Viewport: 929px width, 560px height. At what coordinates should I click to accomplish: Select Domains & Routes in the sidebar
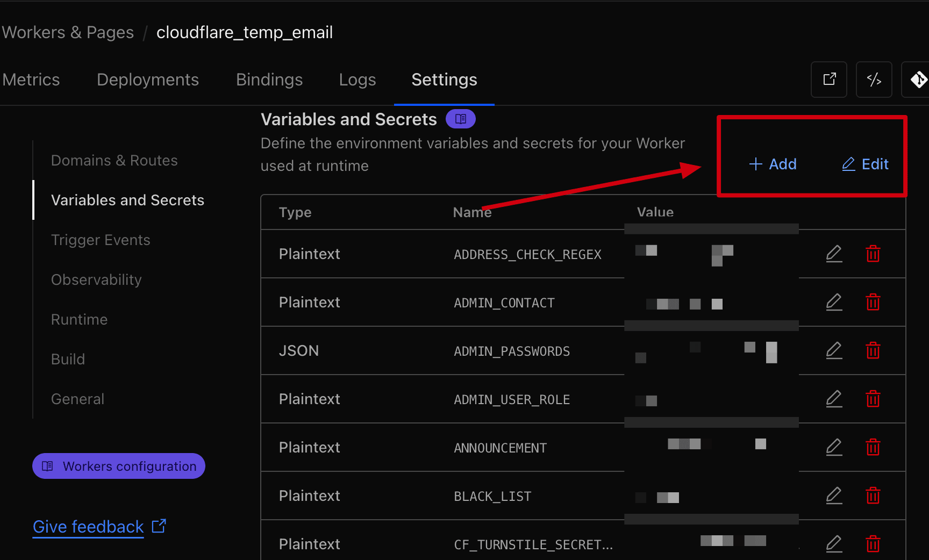(114, 160)
